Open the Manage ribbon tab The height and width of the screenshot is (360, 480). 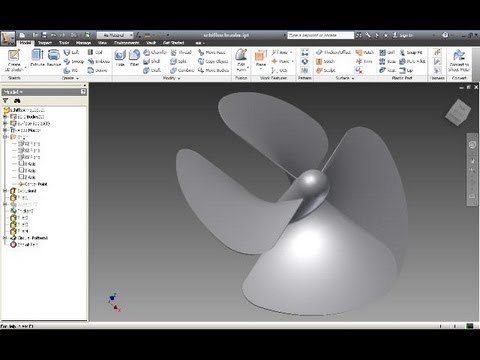click(83, 43)
